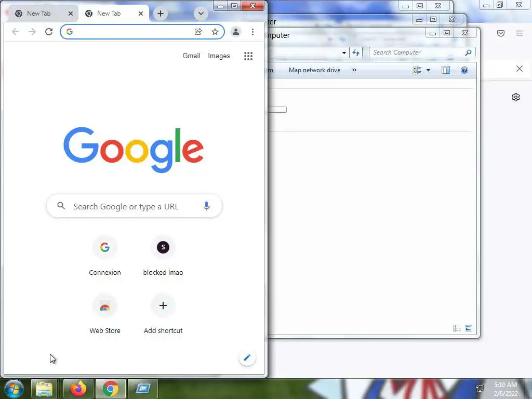Screen dimensions: 532x399
Task: Open Chrome's three-dot menu
Action: [253, 32]
